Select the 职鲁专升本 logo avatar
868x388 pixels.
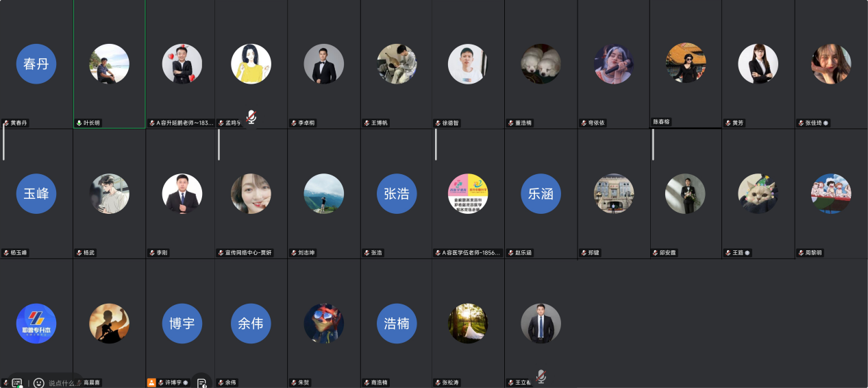[36, 324]
